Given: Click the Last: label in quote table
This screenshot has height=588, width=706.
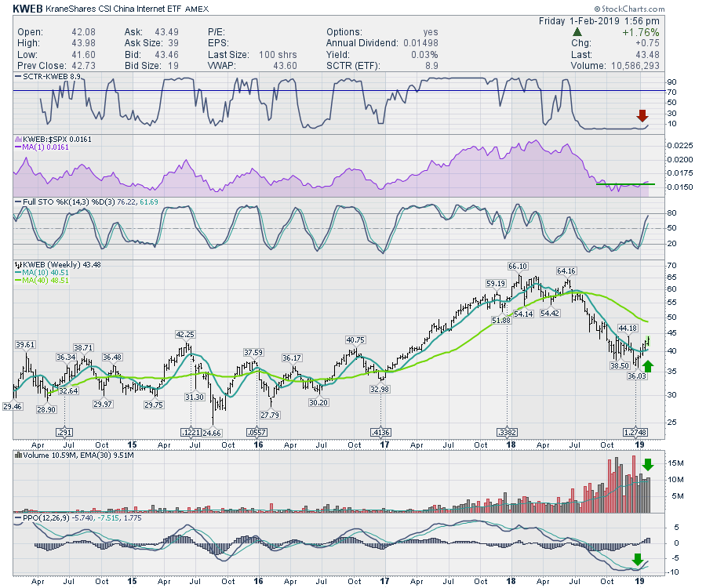Looking at the screenshot, I should click(581, 54).
